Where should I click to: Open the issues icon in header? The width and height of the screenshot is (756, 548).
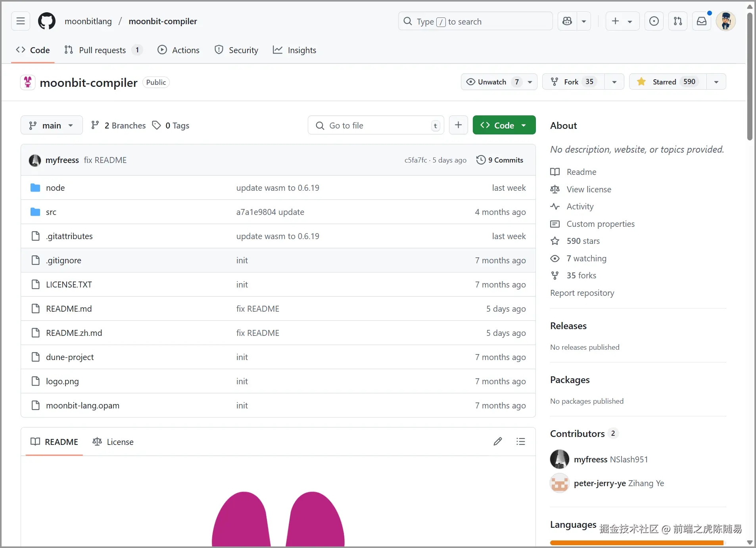click(x=654, y=21)
